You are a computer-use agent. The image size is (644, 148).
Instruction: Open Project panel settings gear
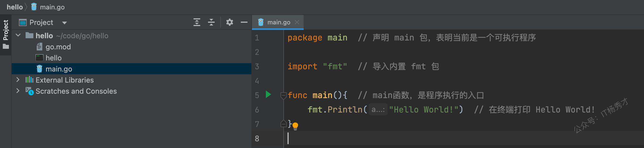click(229, 22)
